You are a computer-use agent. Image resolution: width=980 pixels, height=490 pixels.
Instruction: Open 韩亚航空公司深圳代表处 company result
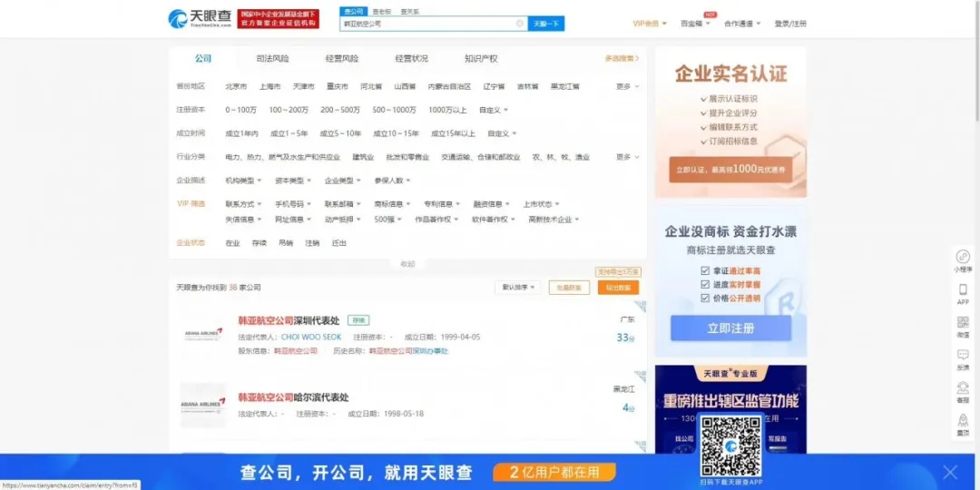(x=289, y=320)
